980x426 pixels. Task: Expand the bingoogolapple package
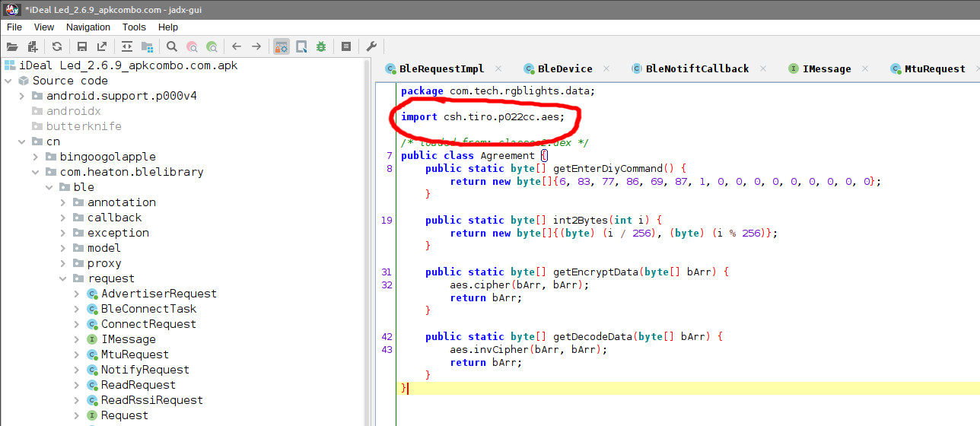pyautogui.click(x=36, y=157)
